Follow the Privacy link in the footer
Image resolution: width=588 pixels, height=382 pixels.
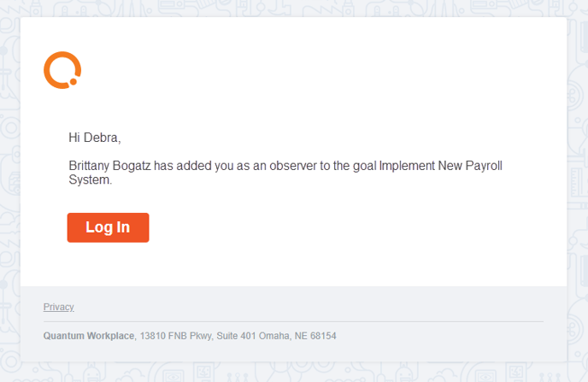point(58,307)
